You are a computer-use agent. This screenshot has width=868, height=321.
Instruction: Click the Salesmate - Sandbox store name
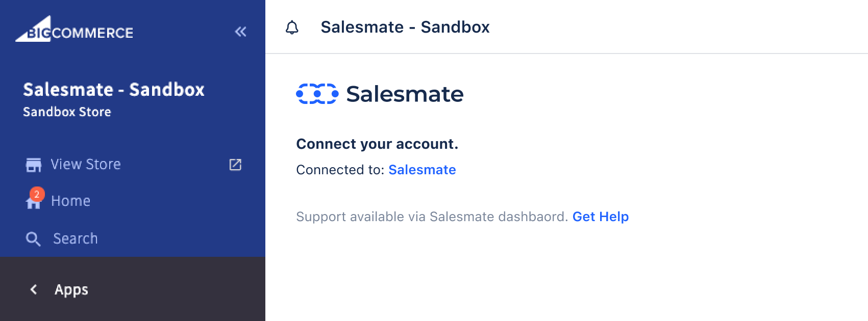point(114,90)
